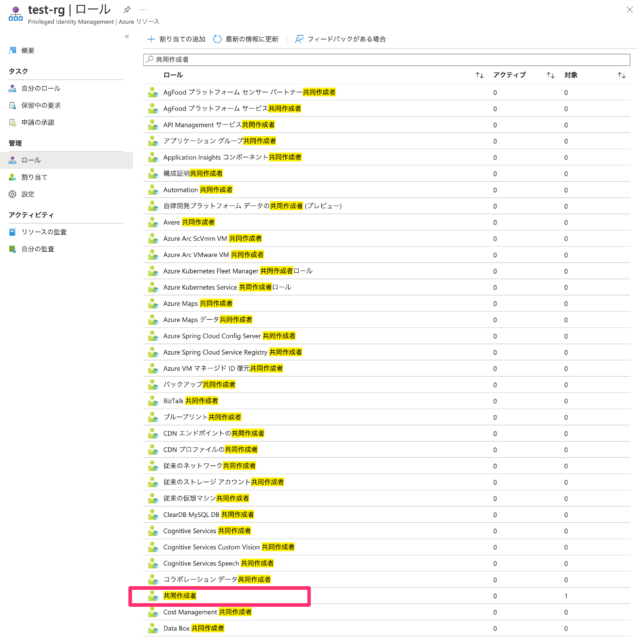Open Azure Kubernetes Service 共同作成者ロール
This screenshot has height=639, width=640.
pyautogui.click(x=227, y=287)
